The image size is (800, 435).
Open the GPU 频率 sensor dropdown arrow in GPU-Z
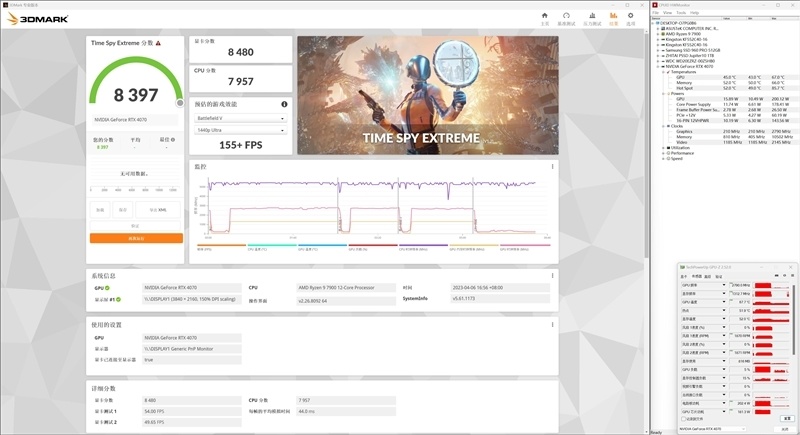coord(724,285)
